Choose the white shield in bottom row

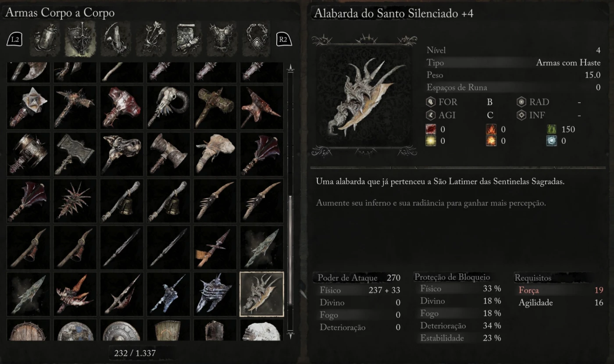pos(262,330)
